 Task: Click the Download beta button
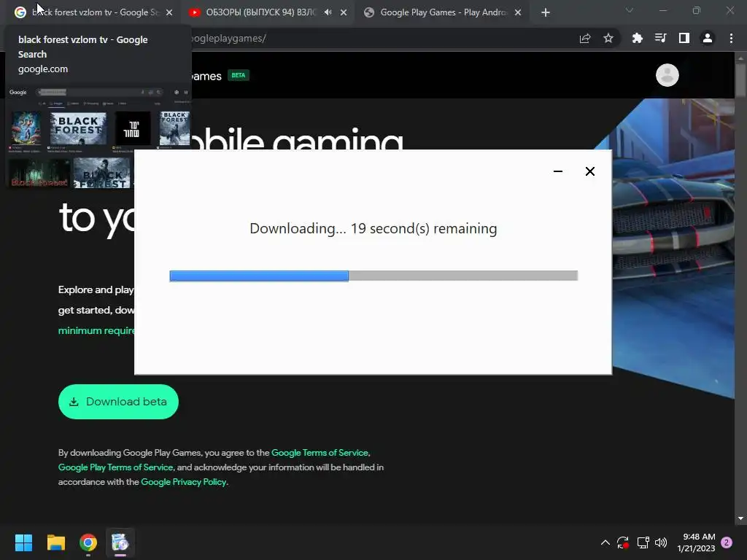point(118,402)
